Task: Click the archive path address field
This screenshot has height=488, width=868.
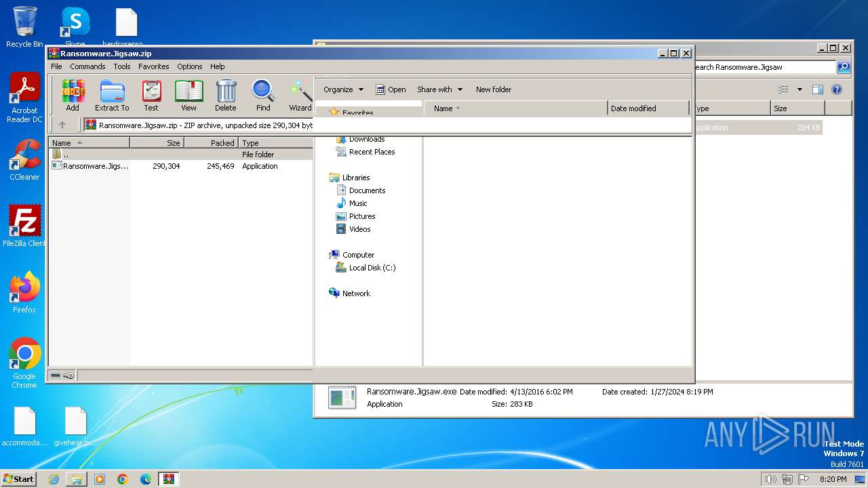Action: point(198,125)
